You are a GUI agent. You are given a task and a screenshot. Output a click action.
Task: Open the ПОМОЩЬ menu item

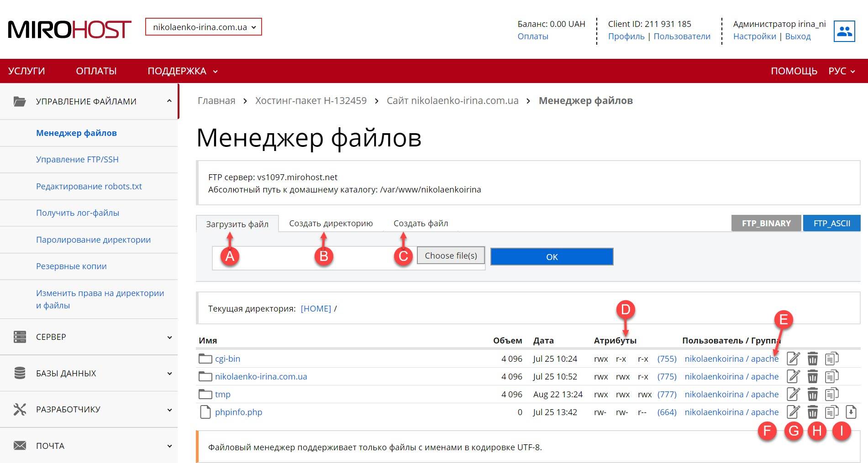point(794,71)
